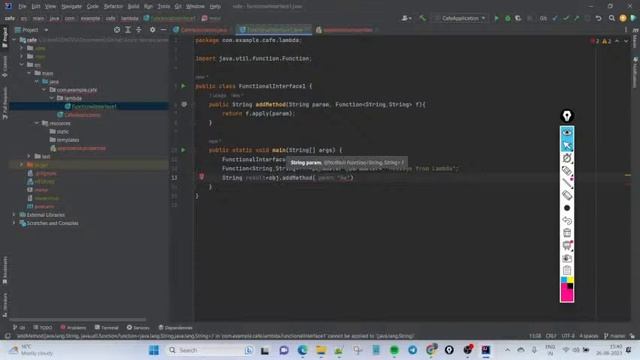Open the Services tool window button
The height and width of the screenshot is (360, 640).
tap(138, 328)
